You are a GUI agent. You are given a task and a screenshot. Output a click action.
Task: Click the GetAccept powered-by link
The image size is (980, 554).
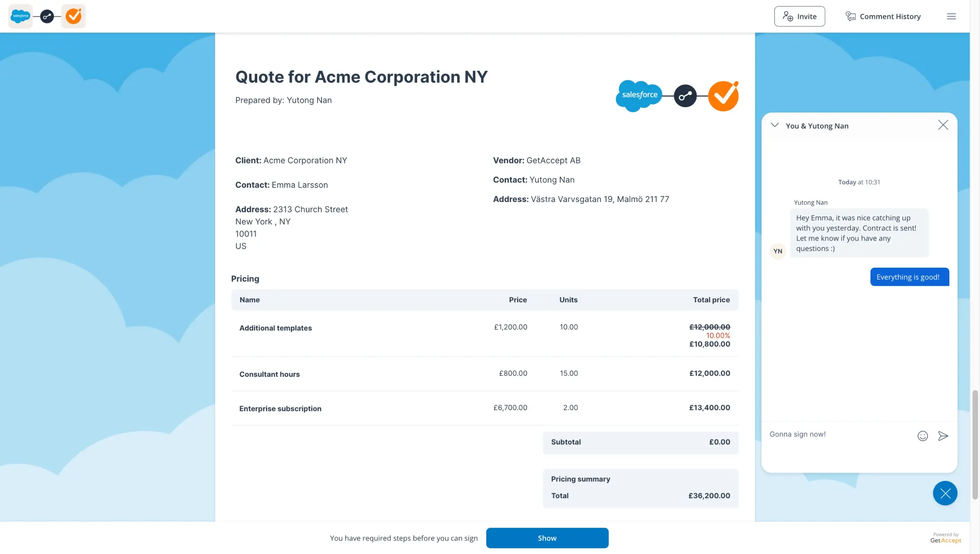pyautogui.click(x=946, y=538)
